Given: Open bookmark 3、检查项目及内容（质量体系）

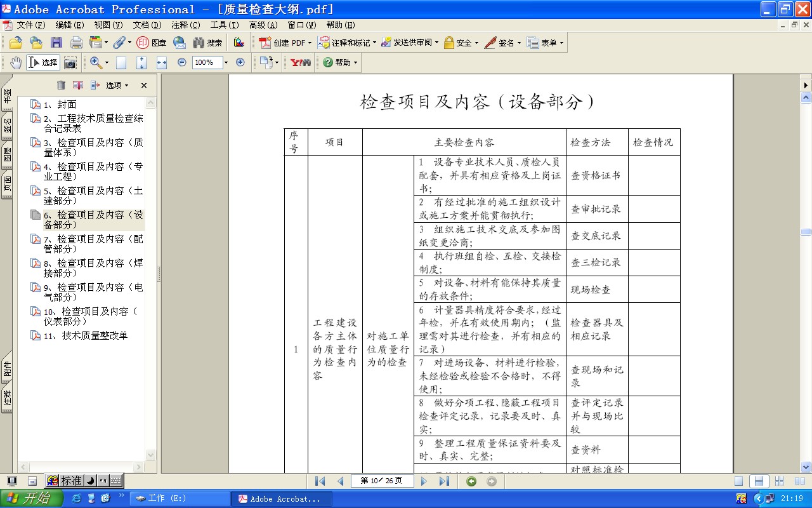Looking at the screenshot, I should [93, 147].
